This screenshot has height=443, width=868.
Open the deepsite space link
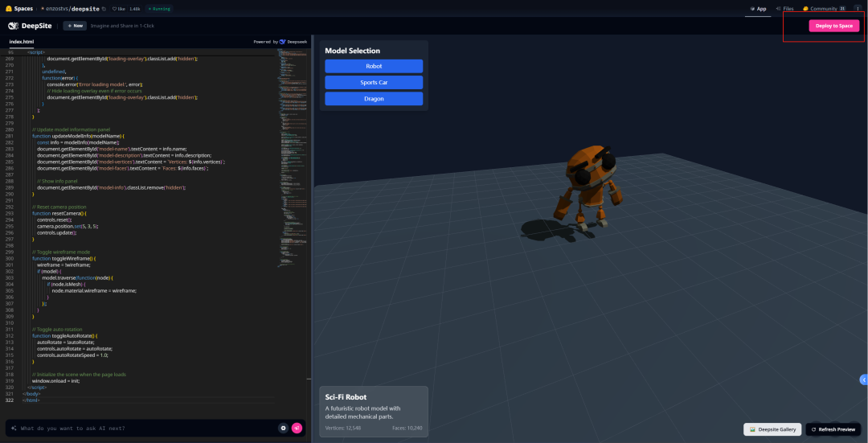(x=84, y=9)
